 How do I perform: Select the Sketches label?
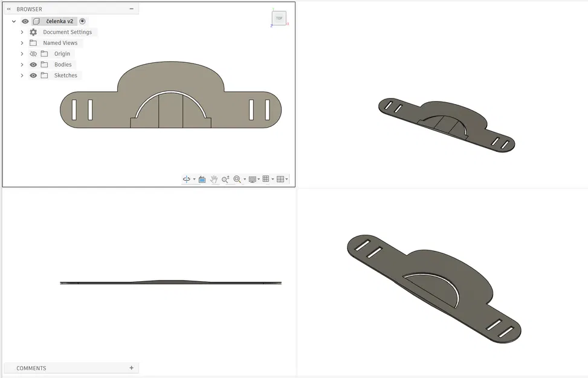click(x=66, y=76)
